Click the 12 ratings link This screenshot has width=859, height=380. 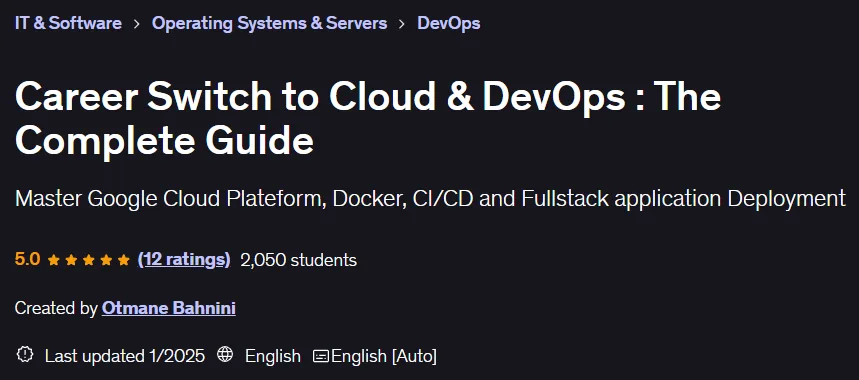[184, 260]
